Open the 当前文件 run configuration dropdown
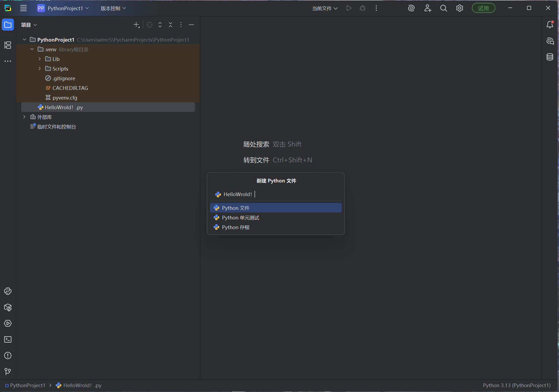Image resolution: width=559 pixels, height=392 pixels. click(324, 8)
